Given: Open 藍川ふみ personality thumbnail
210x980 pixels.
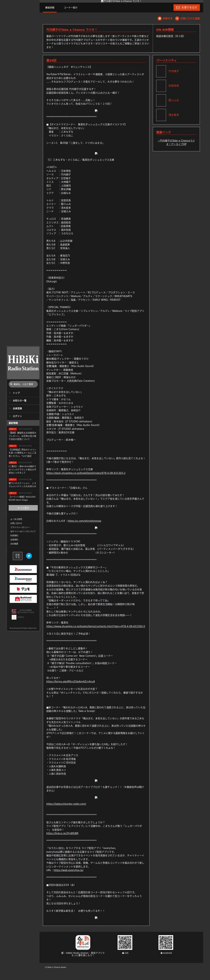Looking at the screenshot, I should click(x=161, y=100).
